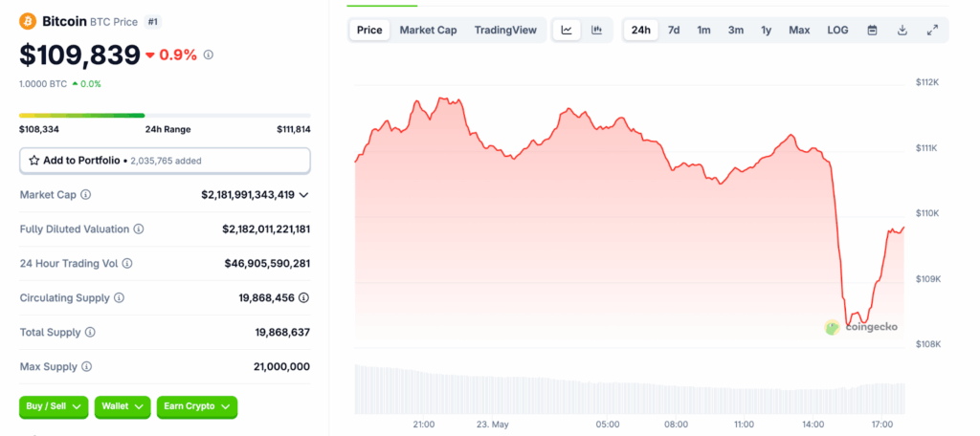Expand chart to fullscreen
Image resolution: width=980 pixels, height=436 pixels.
coord(932,30)
